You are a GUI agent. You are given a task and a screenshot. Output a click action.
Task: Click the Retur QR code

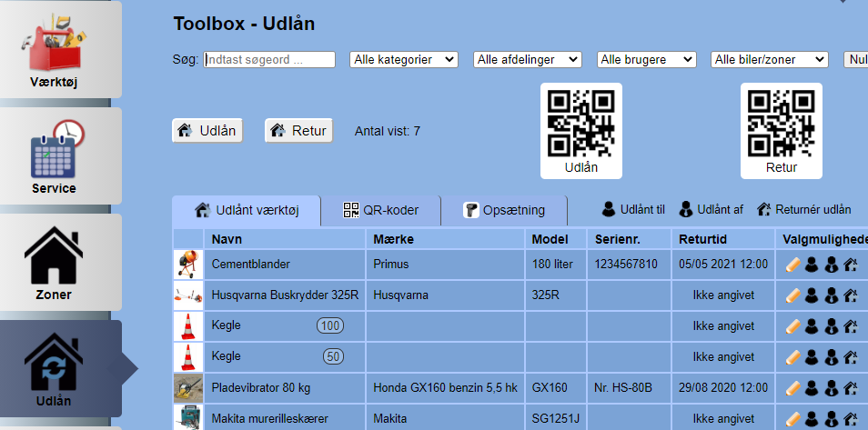pyautogui.click(x=781, y=131)
